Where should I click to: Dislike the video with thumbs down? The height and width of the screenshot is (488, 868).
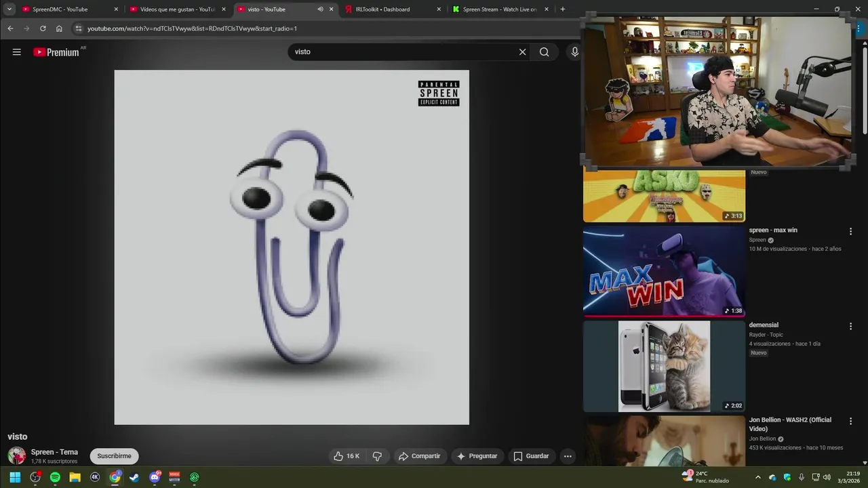[378, 456]
